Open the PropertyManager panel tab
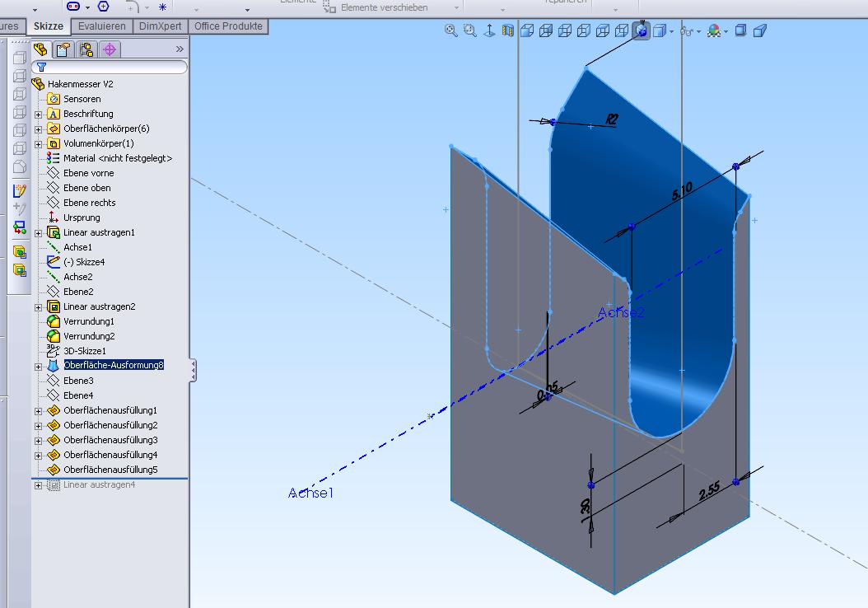This screenshot has width=868, height=608. 63,49
